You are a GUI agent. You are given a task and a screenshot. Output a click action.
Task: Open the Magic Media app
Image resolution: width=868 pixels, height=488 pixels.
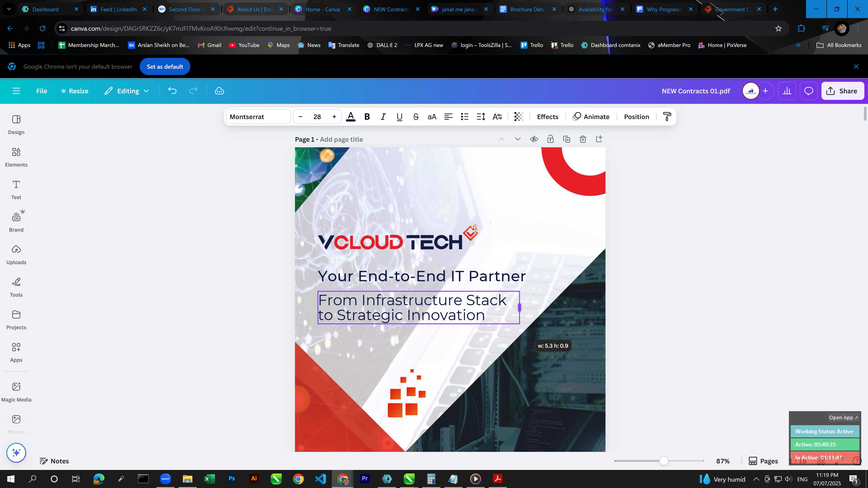click(x=16, y=392)
